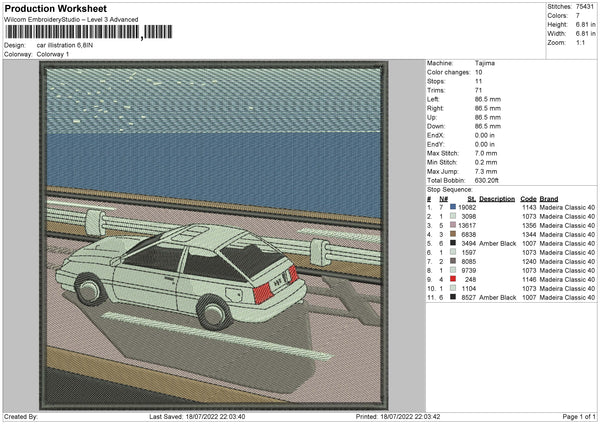Click the Trims value "71"
Screen dimensions: 600x424
pyautogui.click(x=479, y=90)
